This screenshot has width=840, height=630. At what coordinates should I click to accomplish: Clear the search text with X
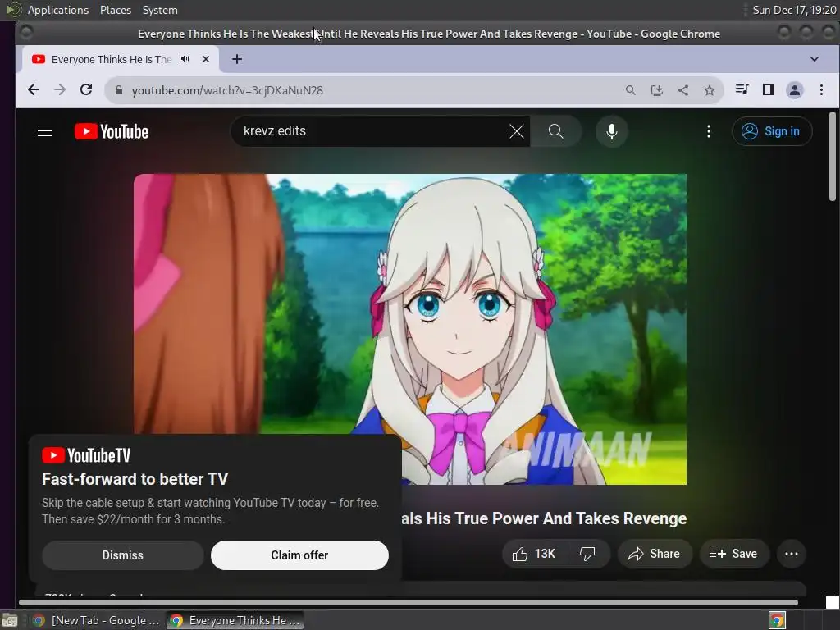[x=517, y=131]
